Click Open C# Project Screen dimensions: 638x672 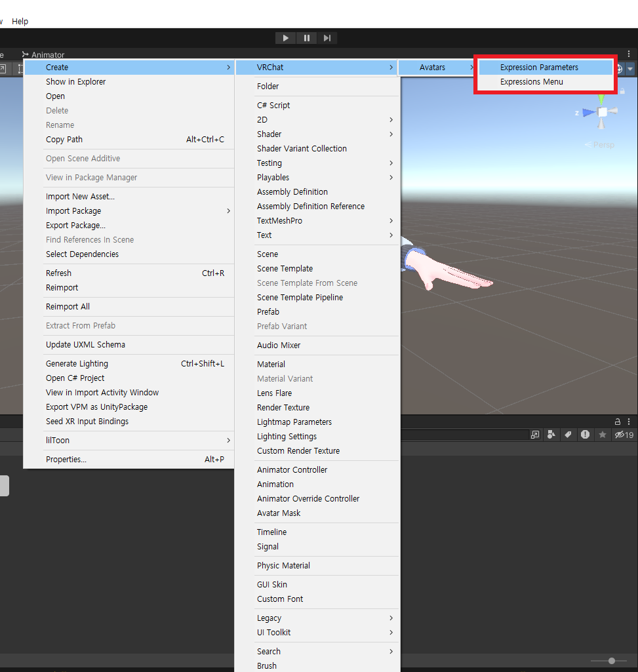coord(129,378)
